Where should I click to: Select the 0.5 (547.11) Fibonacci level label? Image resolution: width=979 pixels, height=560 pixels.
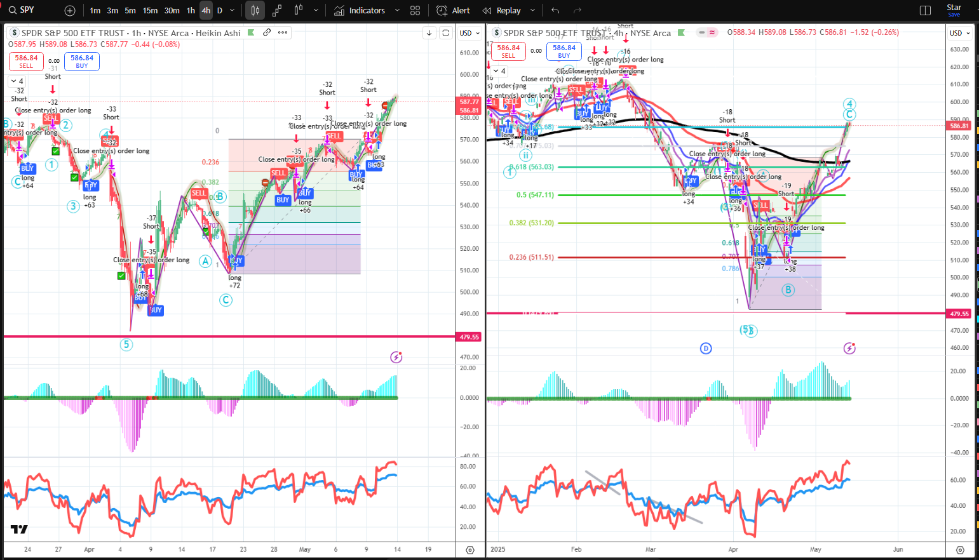pos(535,195)
